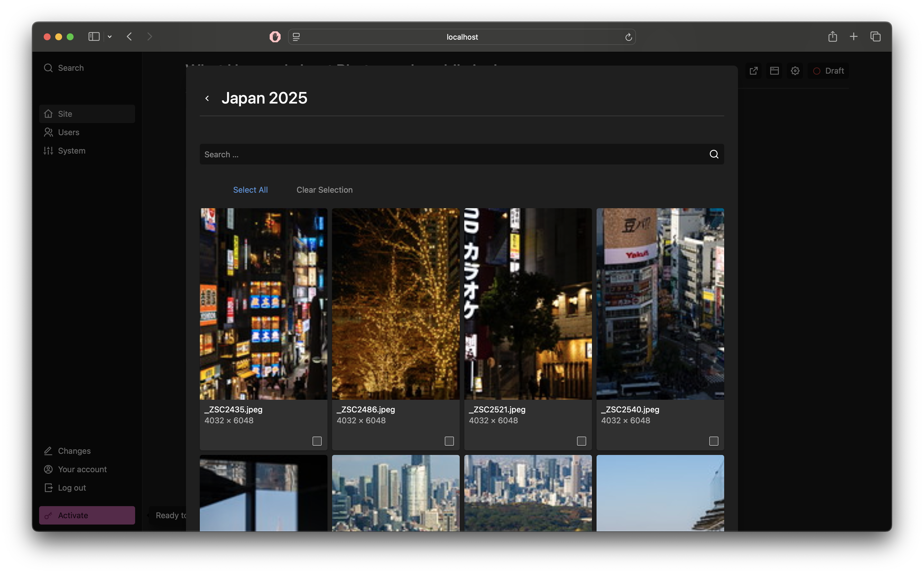This screenshot has width=924, height=574.
Task: Check the box for _ZSC2435.jpeg
Action: [317, 441]
